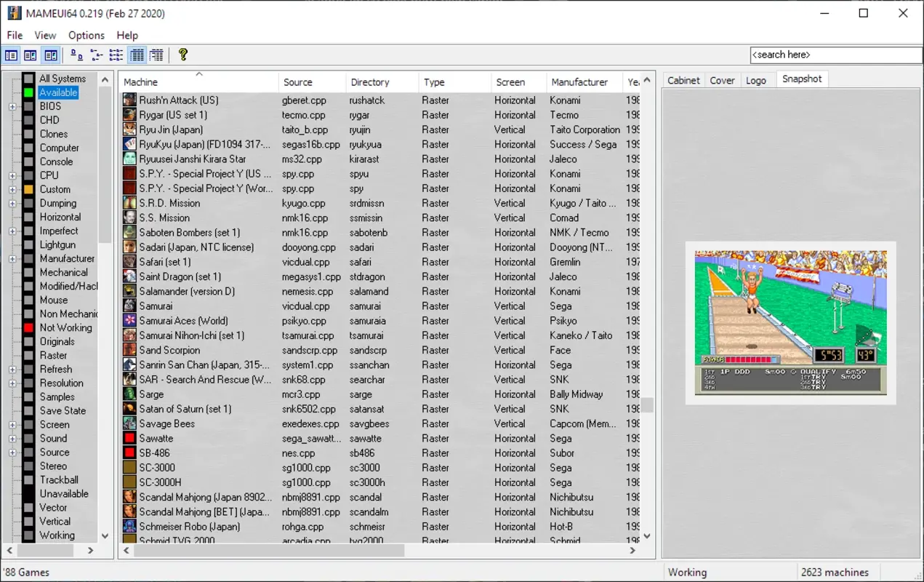924x582 pixels.
Task: Switch to large icons view
Action: pos(76,55)
